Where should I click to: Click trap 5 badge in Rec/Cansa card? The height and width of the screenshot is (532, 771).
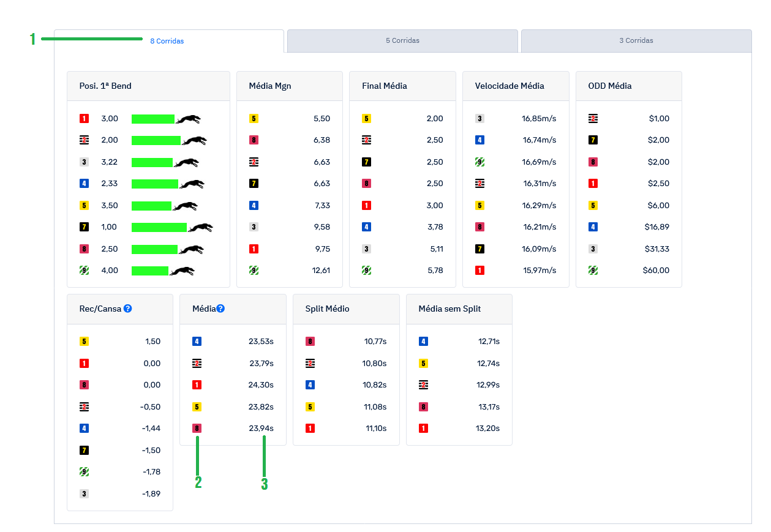point(85,342)
